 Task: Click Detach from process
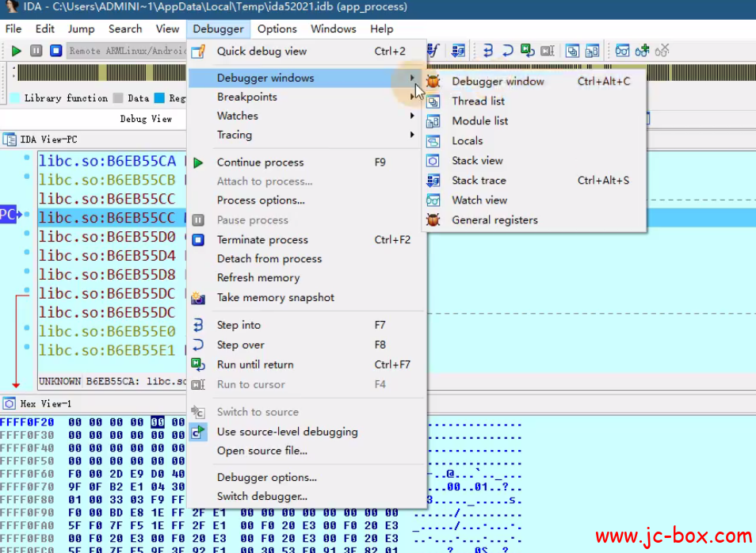pos(269,258)
